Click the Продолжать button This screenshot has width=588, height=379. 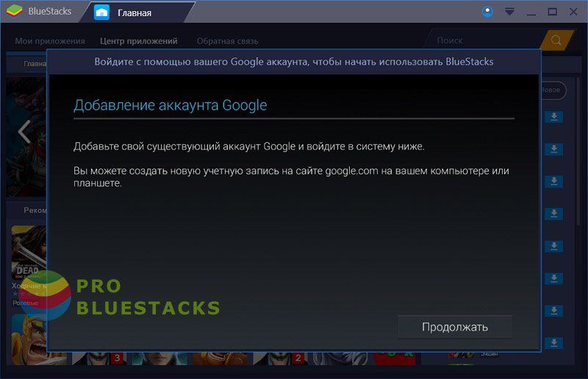click(x=455, y=327)
